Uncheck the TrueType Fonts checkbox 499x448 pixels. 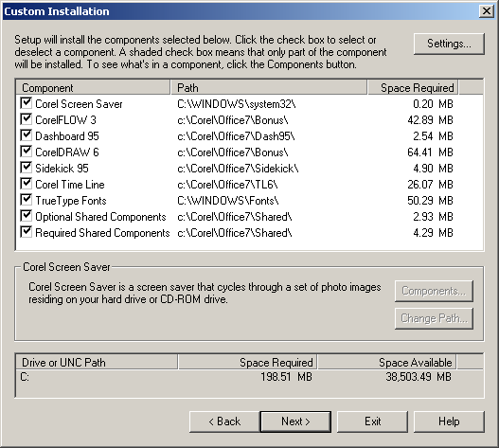pos(26,200)
